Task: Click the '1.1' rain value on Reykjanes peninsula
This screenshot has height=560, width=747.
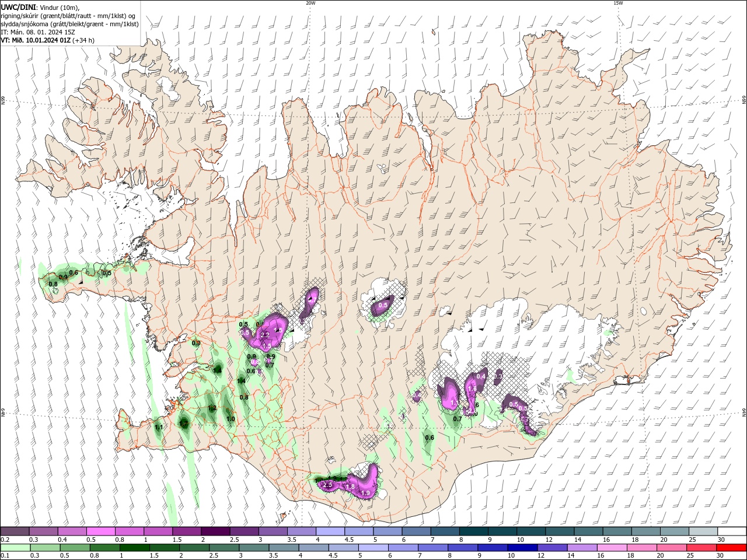Action: (159, 427)
